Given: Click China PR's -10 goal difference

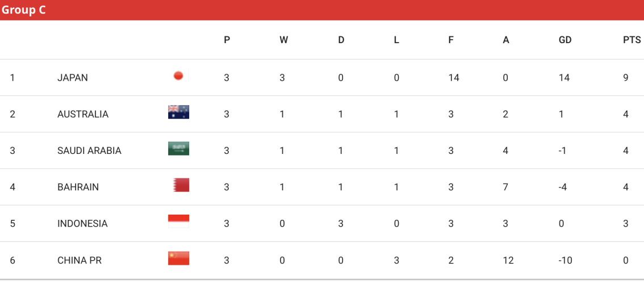Looking at the screenshot, I should (x=566, y=261).
